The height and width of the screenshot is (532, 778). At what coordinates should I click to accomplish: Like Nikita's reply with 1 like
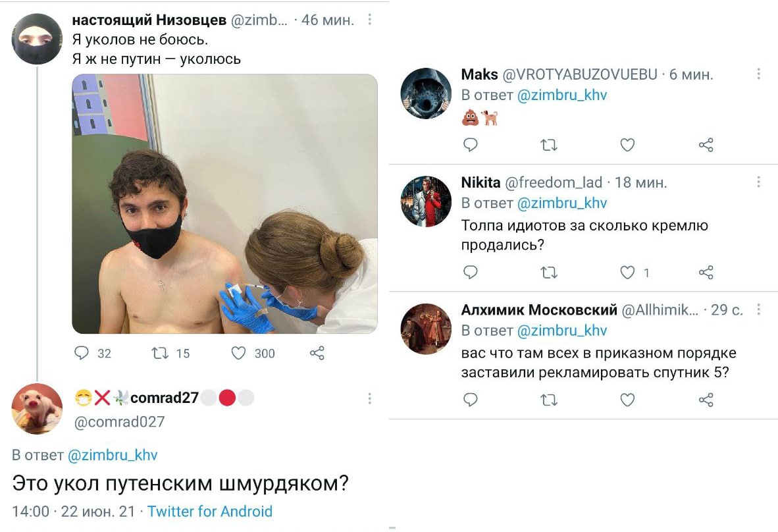pos(628,272)
